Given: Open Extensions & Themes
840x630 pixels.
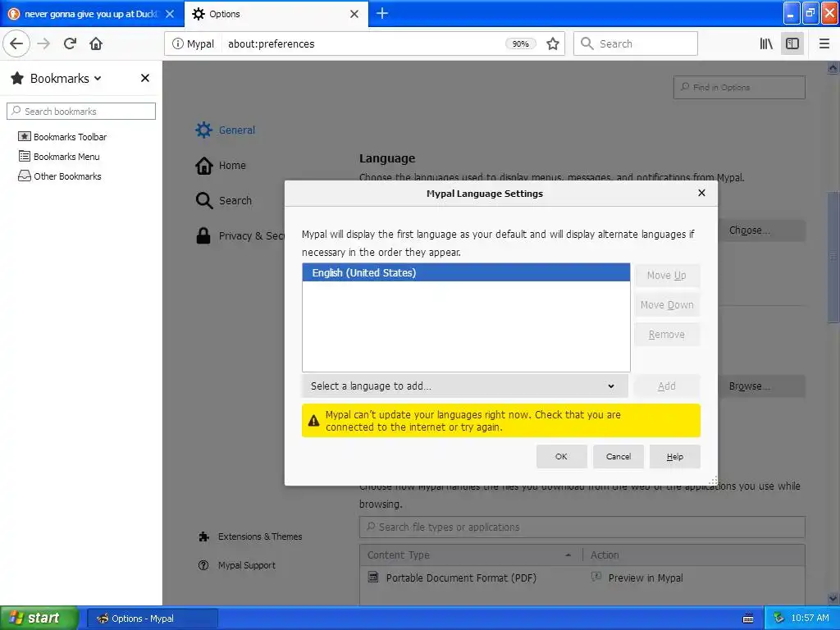Looking at the screenshot, I should [x=249, y=536].
